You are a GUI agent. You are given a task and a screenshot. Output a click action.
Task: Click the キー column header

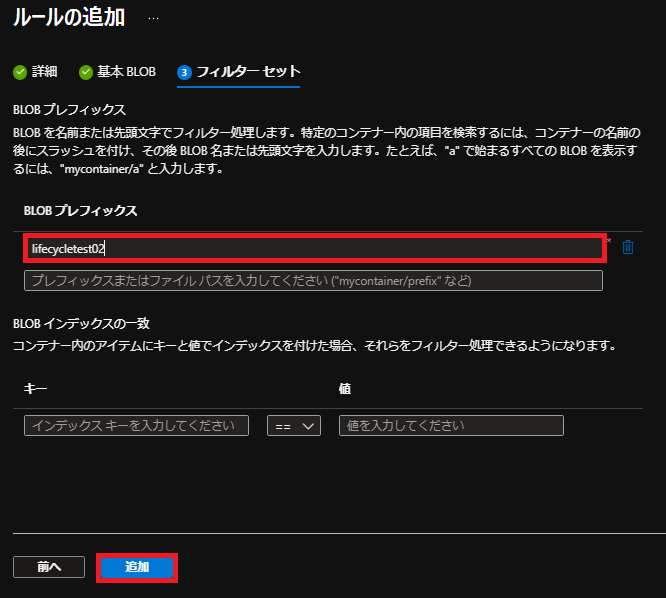point(35,388)
